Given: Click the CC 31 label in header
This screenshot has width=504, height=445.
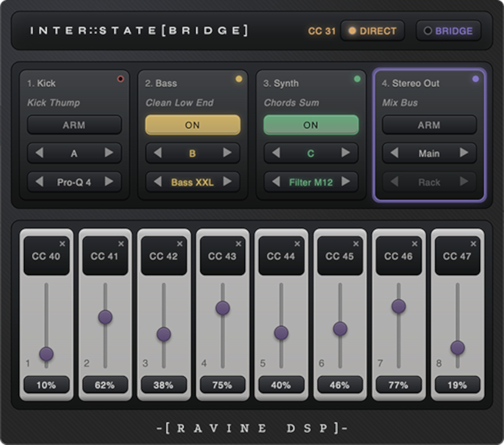Looking at the screenshot, I should (322, 31).
